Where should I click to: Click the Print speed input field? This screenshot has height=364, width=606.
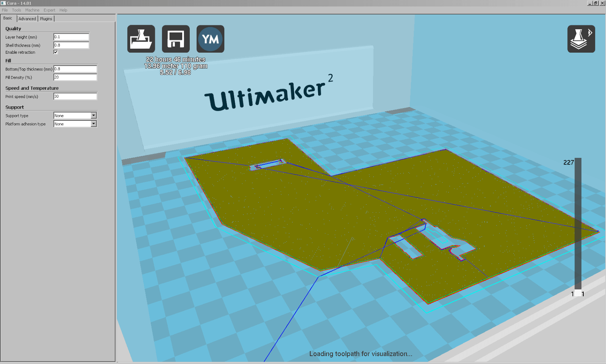(x=75, y=96)
